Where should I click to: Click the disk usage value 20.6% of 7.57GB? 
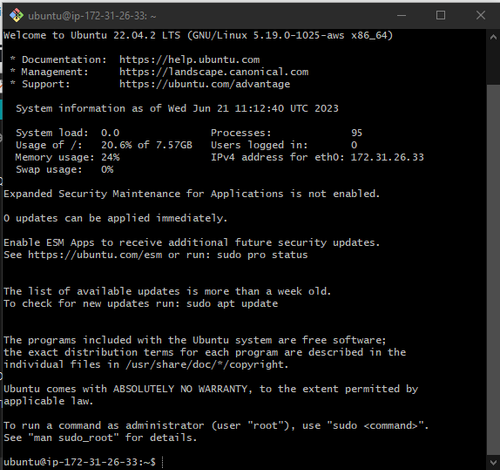147,145
